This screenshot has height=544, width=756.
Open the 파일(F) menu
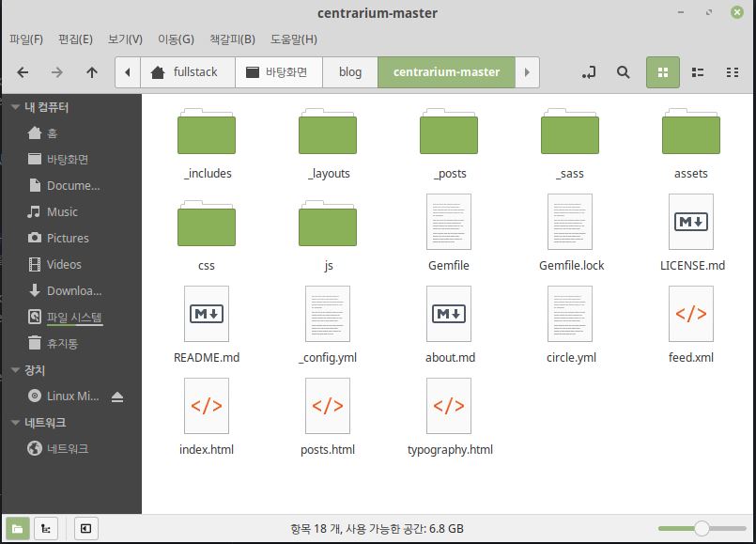(26, 39)
